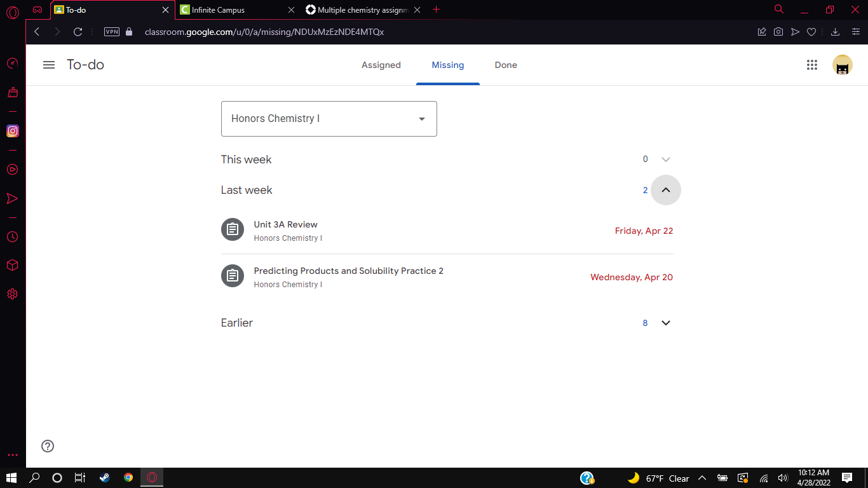The height and width of the screenshot is (488, 868).
Task: Click Friday, Apr 22 due date
Action: [x=644, y=231]
